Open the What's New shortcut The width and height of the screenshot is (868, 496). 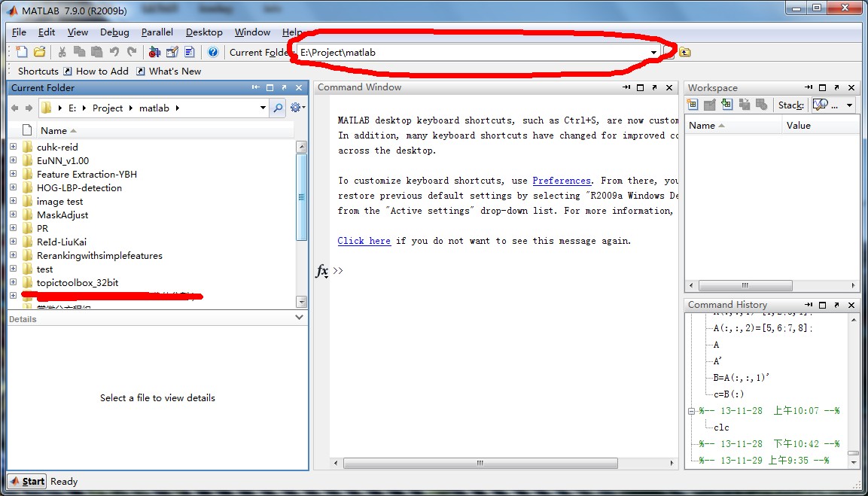[169, 71]
